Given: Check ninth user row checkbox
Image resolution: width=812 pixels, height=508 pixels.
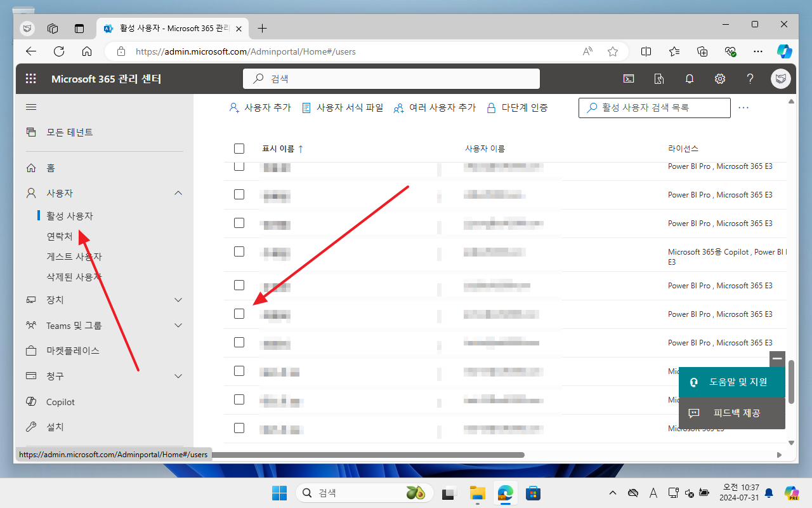Looking at the screenshot, I should coord(239,399).
